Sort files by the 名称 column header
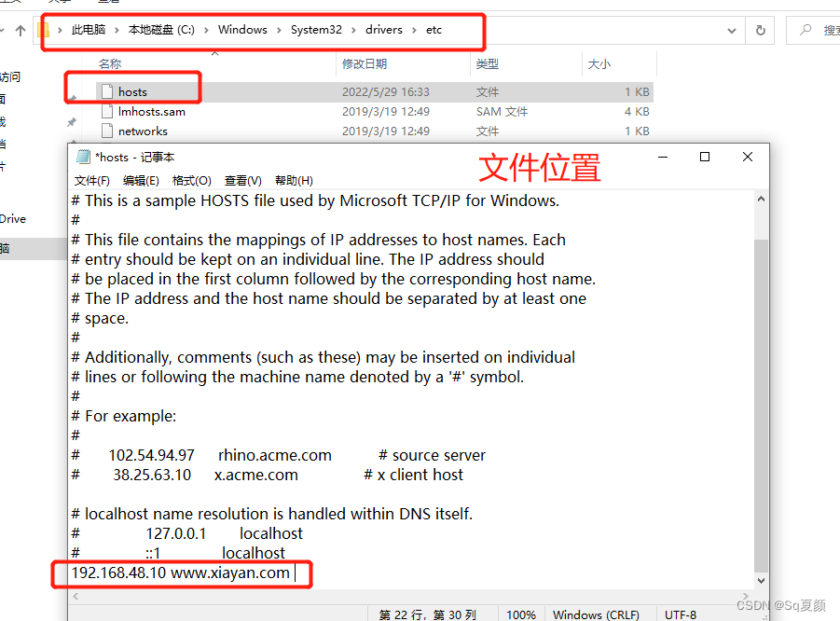Viewport: 840px width, 621px height. click(110, 63)
